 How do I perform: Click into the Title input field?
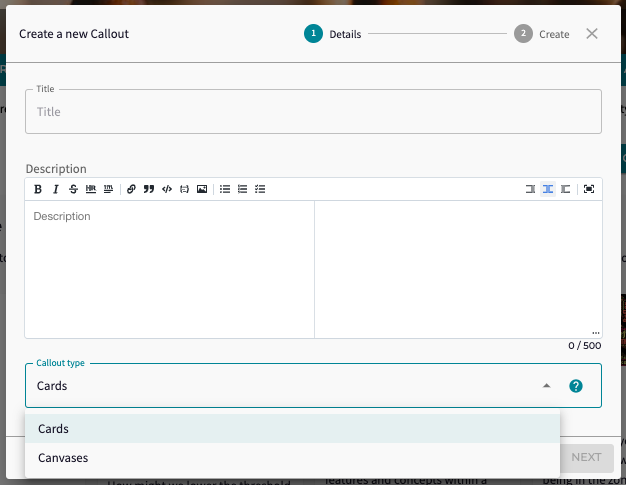pyautogui.click(x=313, y=112)
